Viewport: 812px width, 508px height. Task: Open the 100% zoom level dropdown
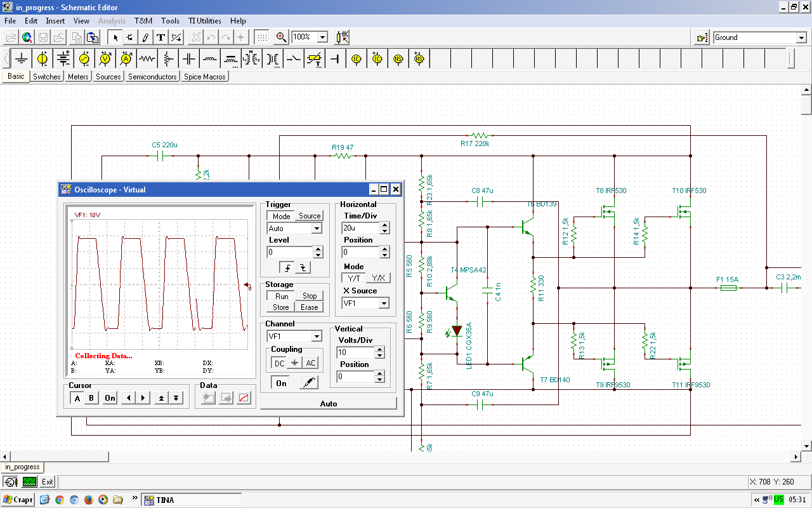click(x=322, y=37)
